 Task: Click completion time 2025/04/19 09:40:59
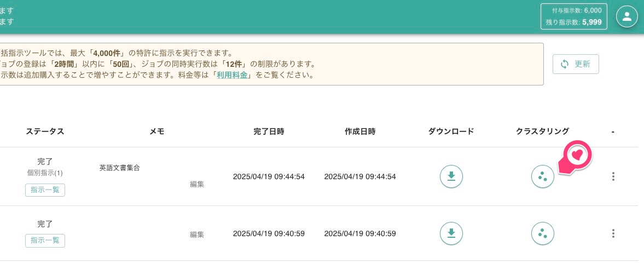point(269,233)
